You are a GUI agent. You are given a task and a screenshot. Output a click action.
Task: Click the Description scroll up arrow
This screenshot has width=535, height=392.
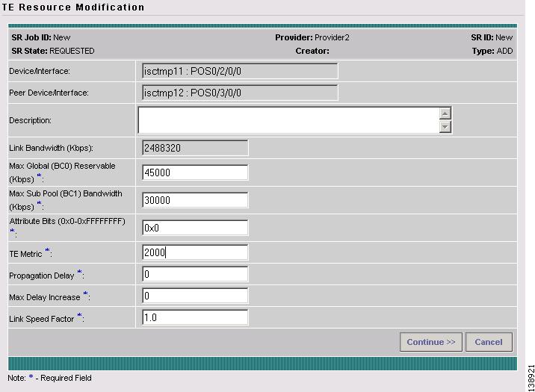445,113
